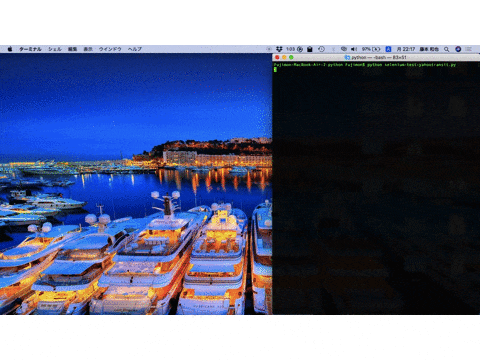This screenshot has width=480, height=360.
Task: Click the Dropbox menu bar icon
Action: pyautogui.click(x=279, y=49)
